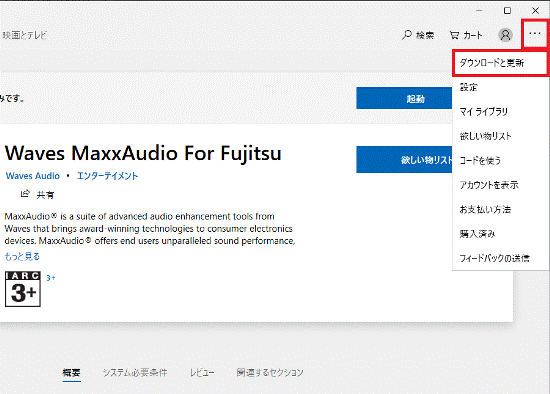Screen dimensions: 550x394
Task: Switch to the 概要 tab
Action: point(72,372)
